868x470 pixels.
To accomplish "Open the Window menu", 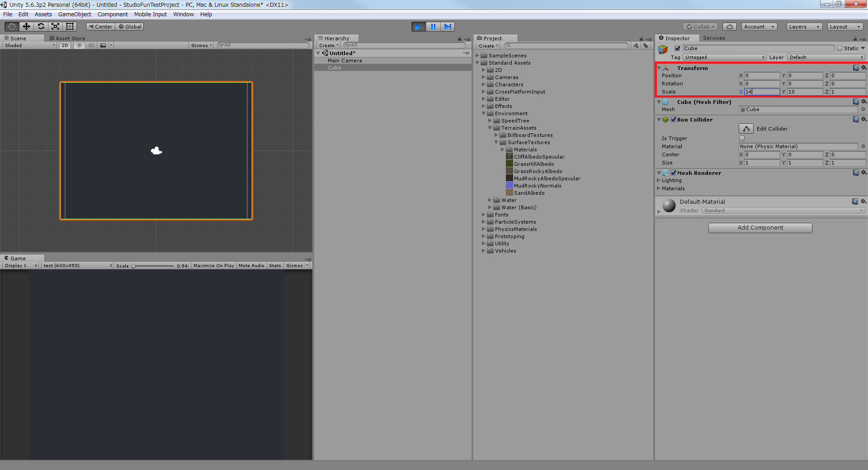I will [x=184, y=14].
